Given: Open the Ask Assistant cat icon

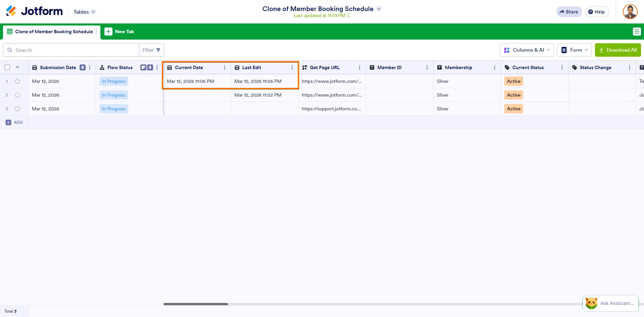Looking at the screenshot, I should pyautogui.click(x=592, y=302).
